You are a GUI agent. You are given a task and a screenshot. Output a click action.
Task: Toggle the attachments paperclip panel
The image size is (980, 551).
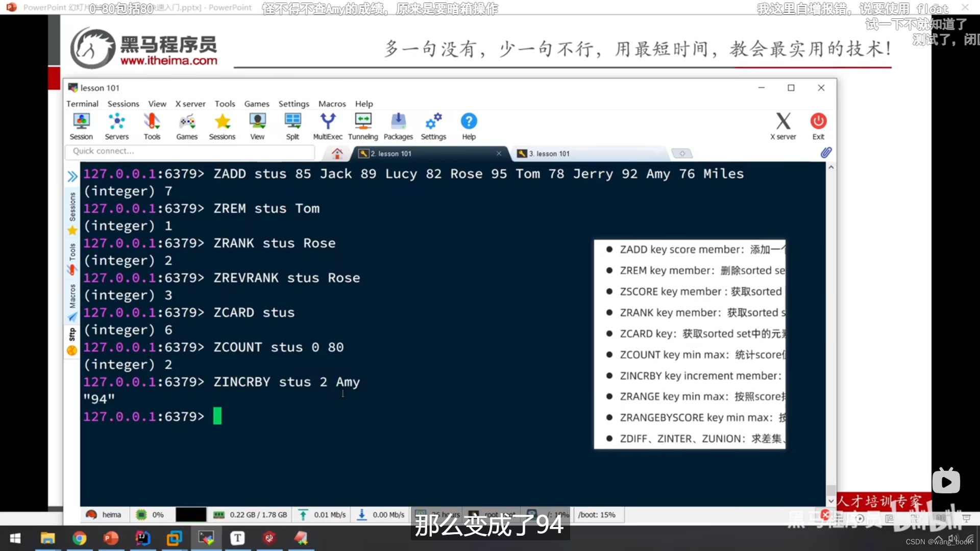(826, 153)
